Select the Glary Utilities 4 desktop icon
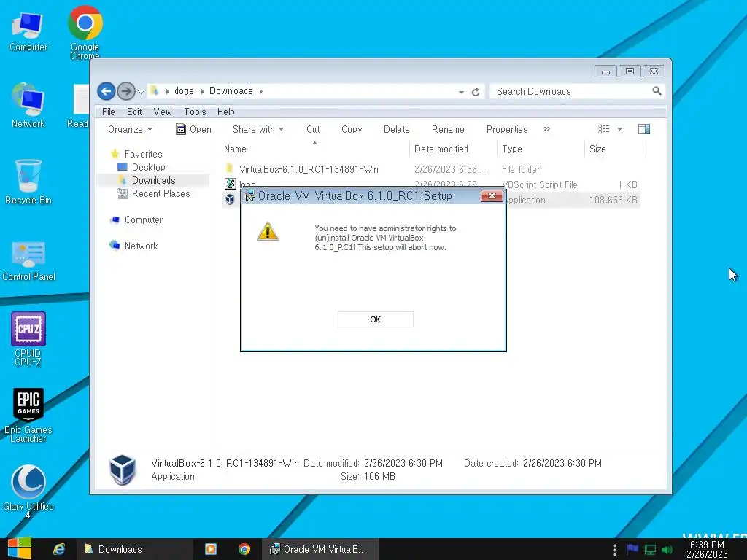 [x=28, y=491]
